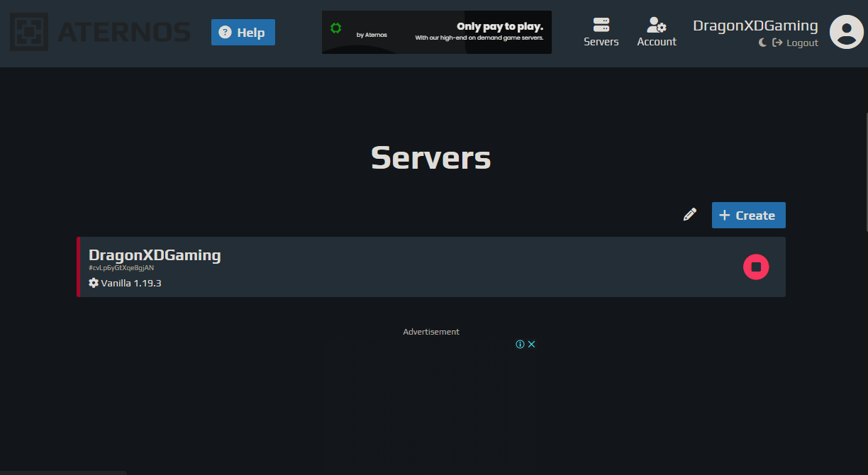Click the pencil edit servers icon
The height and width of the screenshot is (475, 868).
[x=690, y=215]
